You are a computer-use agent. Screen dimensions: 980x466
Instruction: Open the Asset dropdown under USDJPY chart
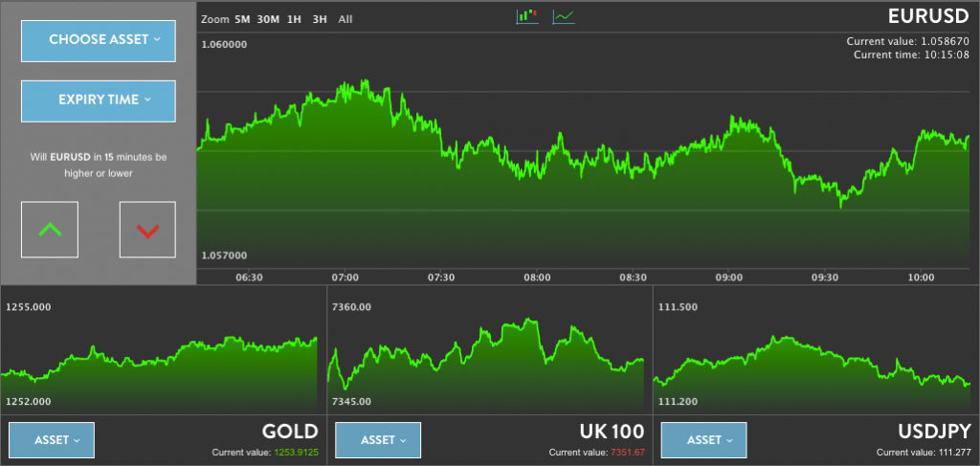(703, 440)
